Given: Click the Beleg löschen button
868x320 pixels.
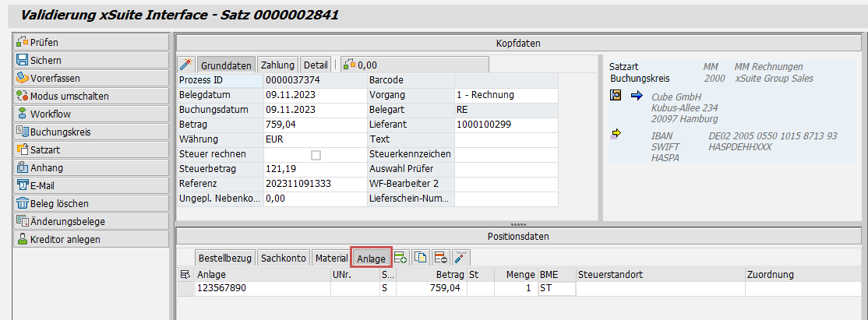Looking at the screenshot, I should pyautogui.click(x=91, y=203).
